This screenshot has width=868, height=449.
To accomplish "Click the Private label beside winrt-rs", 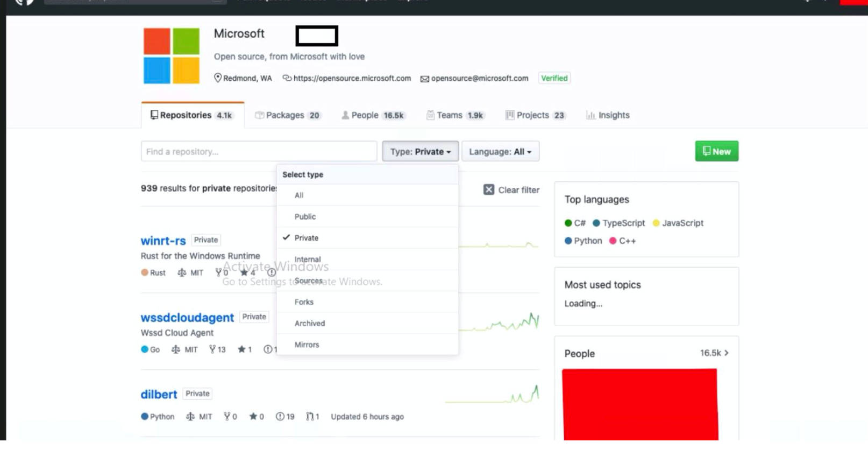I will [206, 240].
